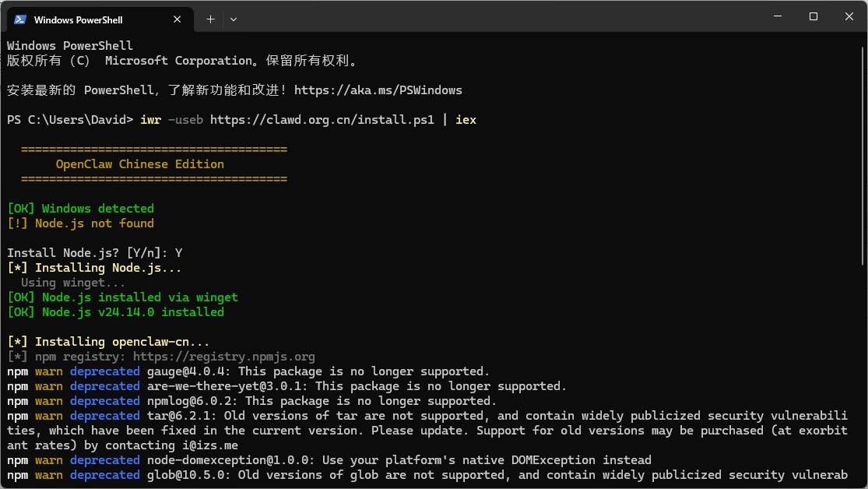The width and height of the screenshot is (868, 489).
Task: Click the iex command at line end
Action: (466, 120)
